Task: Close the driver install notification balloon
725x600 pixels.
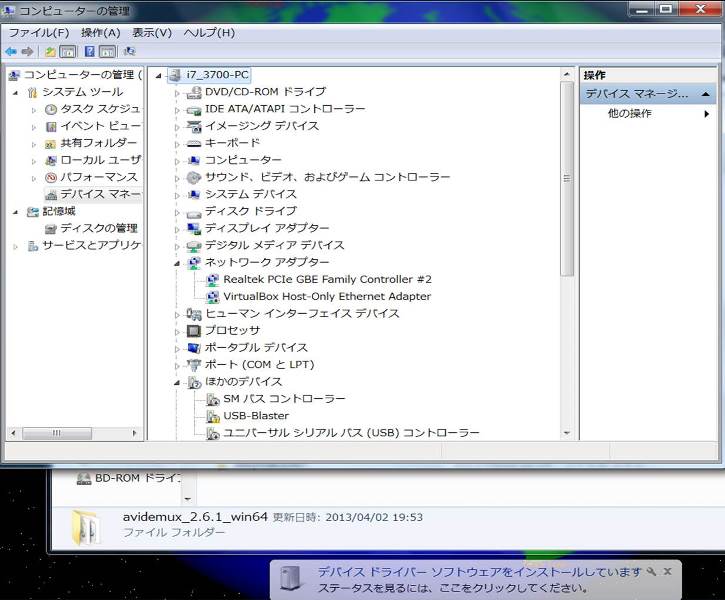Action: (668, 571)
